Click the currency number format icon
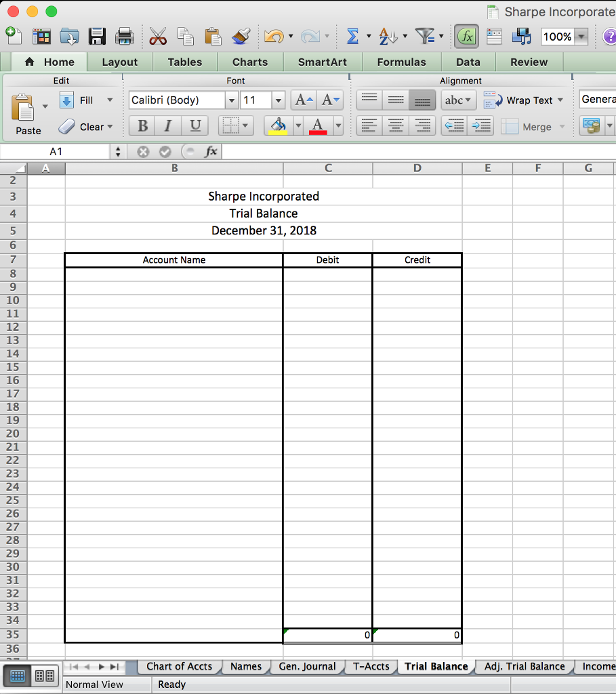 pos(591,126)
